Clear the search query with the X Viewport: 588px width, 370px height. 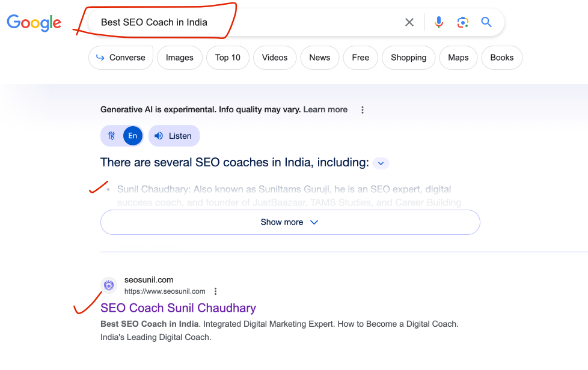click(x=409, y=22)
